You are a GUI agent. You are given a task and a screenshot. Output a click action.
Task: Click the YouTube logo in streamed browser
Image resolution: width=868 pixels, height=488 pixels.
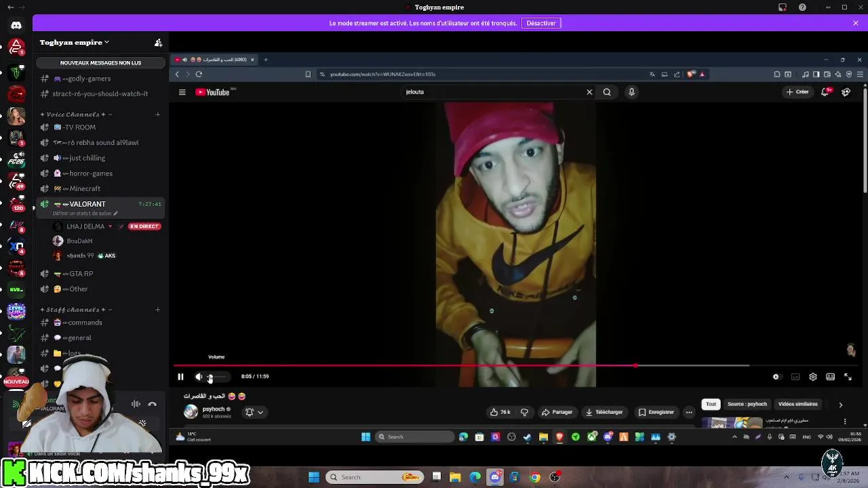pos(213,92)
